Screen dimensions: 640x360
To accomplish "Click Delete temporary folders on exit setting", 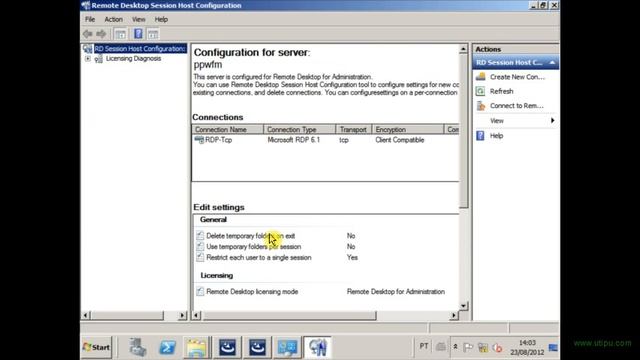I will (251, 236).
